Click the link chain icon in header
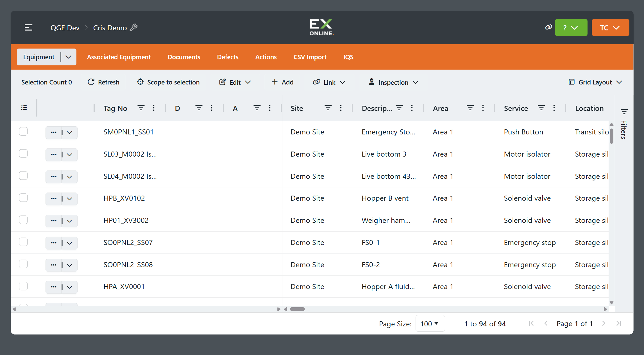The width and height of the screenshot is (644, 355). 548,27
